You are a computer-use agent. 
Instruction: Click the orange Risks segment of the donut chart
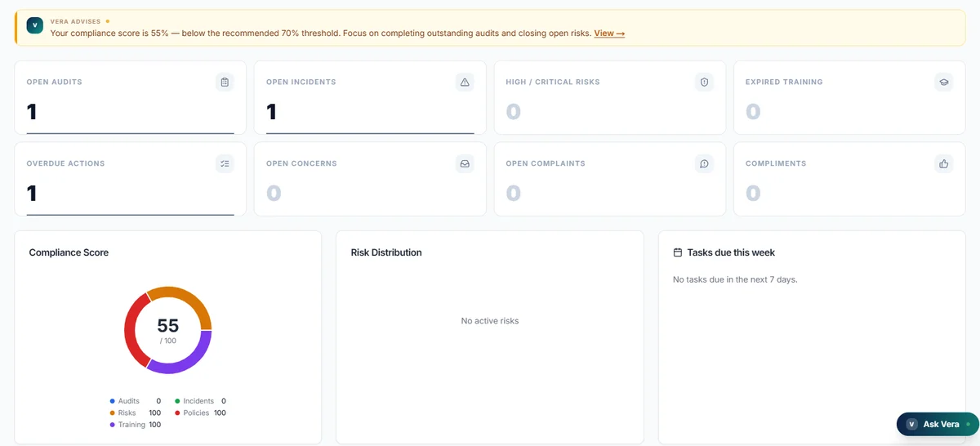click(186, 298)
